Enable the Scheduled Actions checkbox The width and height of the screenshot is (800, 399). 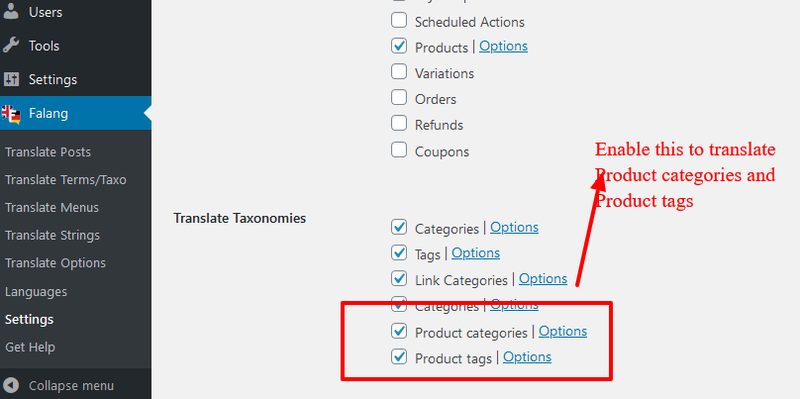coord(399,20)
